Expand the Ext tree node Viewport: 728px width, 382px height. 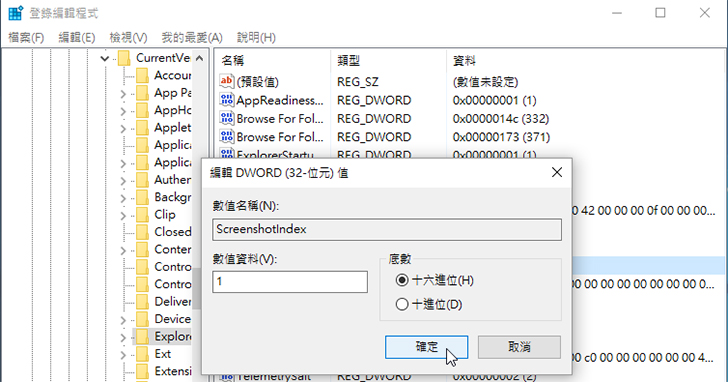tap(123, 355)
